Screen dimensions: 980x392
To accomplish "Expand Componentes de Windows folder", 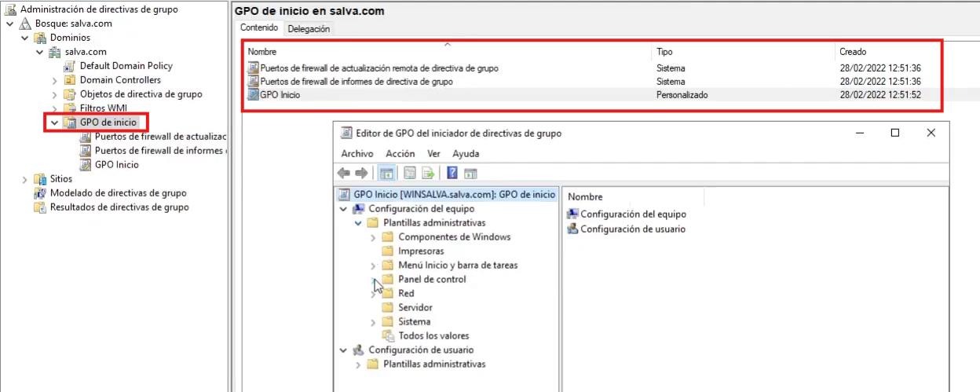I will [x=373, y=237].
